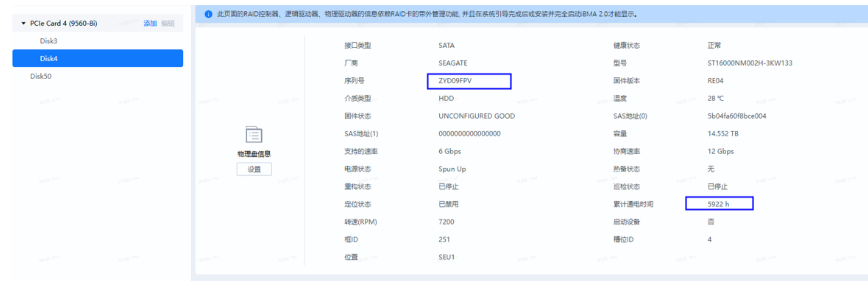This screenshot has width=868, height=281.
Task: Collapse the PCIe Card 4 tree arrow
Action: coord(24,23)
